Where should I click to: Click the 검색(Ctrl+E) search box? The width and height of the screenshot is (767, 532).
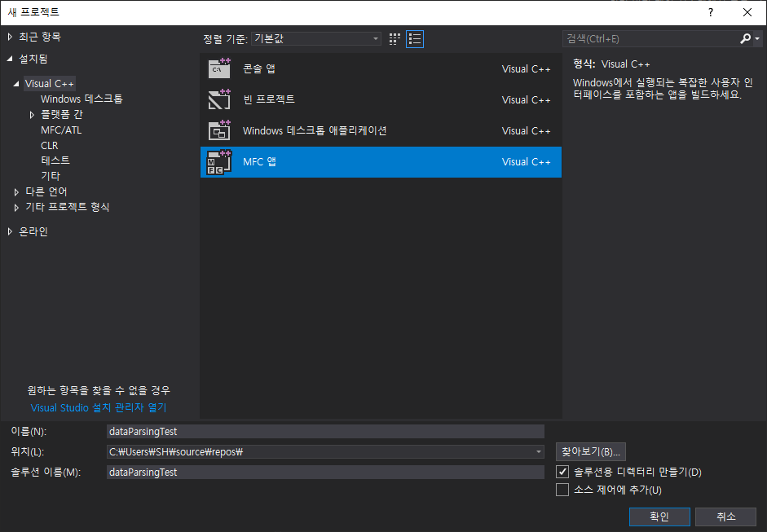click(650, 38)
